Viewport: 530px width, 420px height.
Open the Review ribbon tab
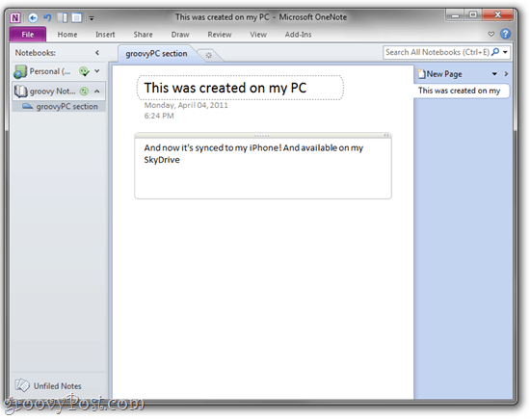click(220, 35)
